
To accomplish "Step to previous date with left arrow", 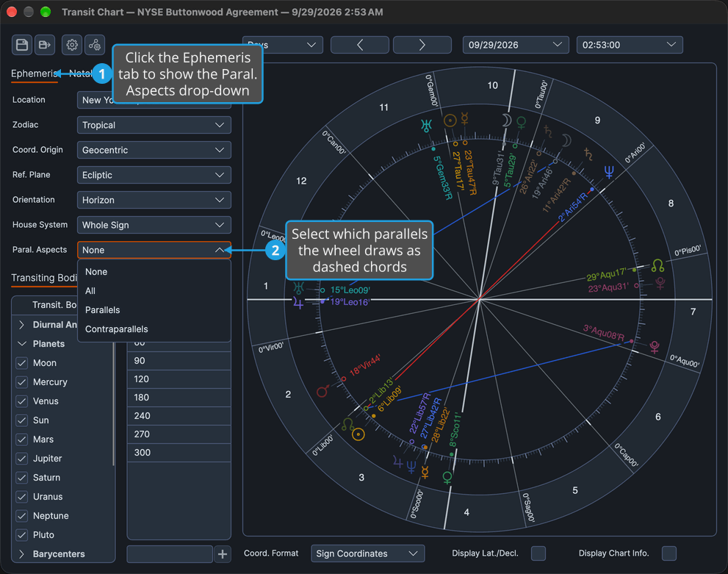I will point(360,45).
